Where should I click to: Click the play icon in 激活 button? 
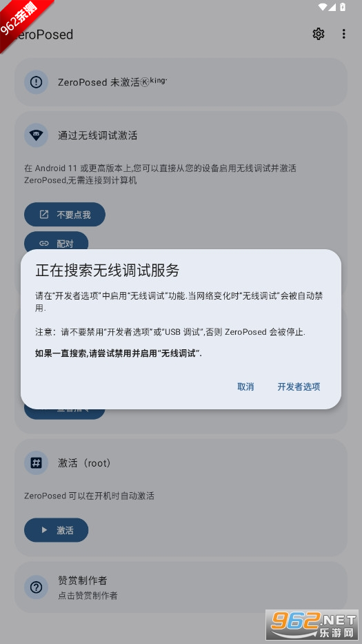(44, 530)
